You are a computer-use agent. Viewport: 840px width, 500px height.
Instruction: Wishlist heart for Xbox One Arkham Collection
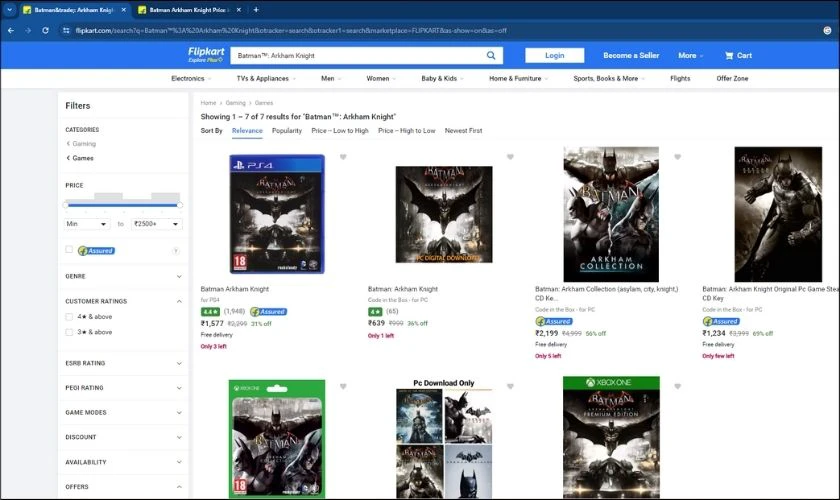(343, 386)
